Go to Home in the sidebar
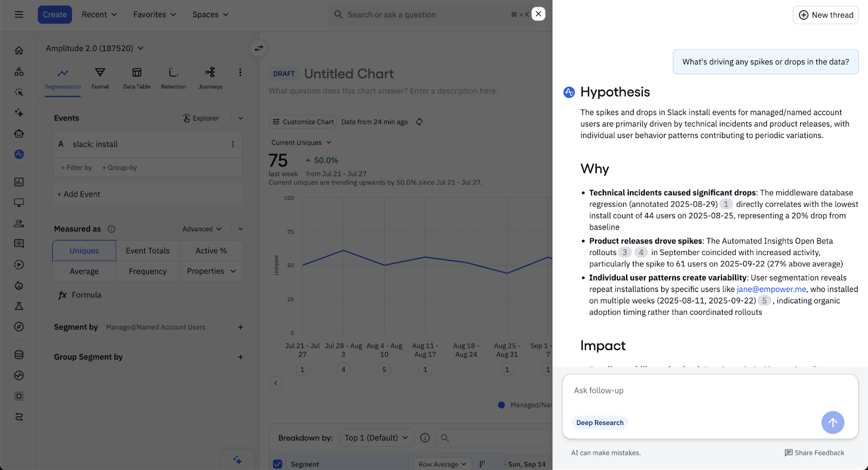Image resolution: width=868 pixels, height=470 pixels. (19, 50)
